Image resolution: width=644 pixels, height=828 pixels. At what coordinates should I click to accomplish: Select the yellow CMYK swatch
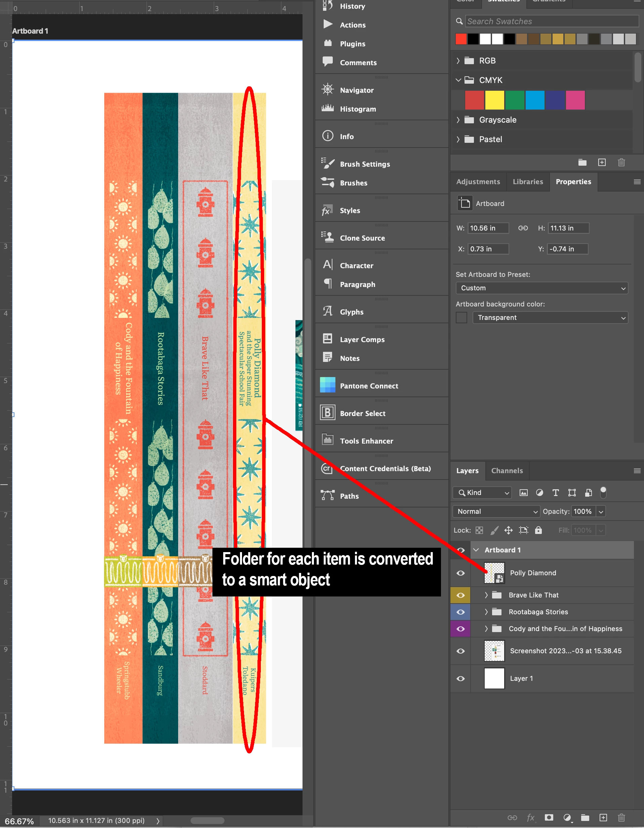[x=494, y=100]
